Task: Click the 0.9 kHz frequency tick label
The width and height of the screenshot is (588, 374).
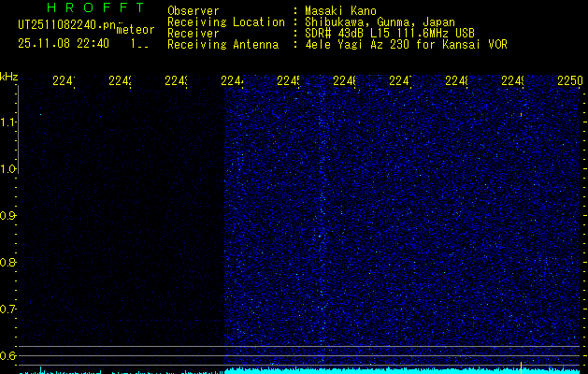Action: 7,216
